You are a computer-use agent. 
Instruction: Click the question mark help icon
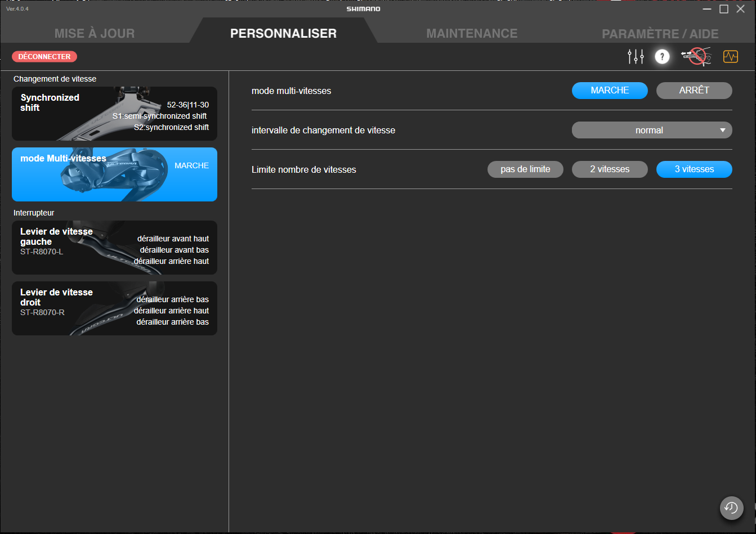pyautogui.click(x=662, y=57)
